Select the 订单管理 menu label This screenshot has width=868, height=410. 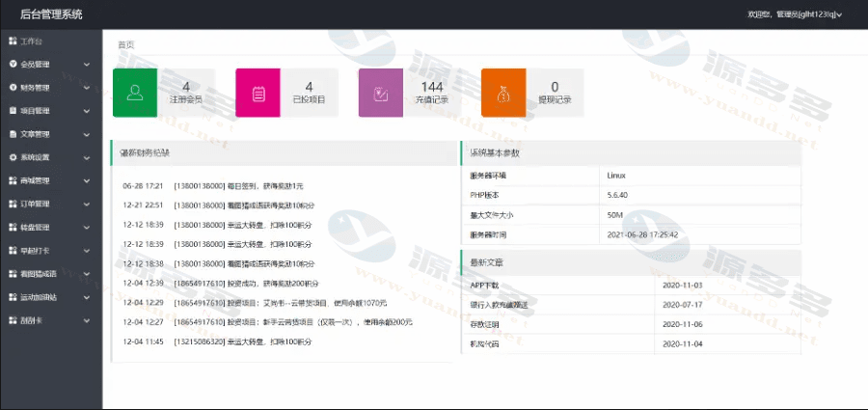point(35,205)
